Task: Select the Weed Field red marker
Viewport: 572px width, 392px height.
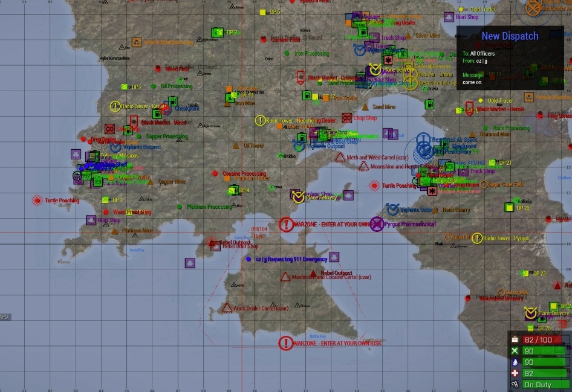Action: [x=158, y=68]
